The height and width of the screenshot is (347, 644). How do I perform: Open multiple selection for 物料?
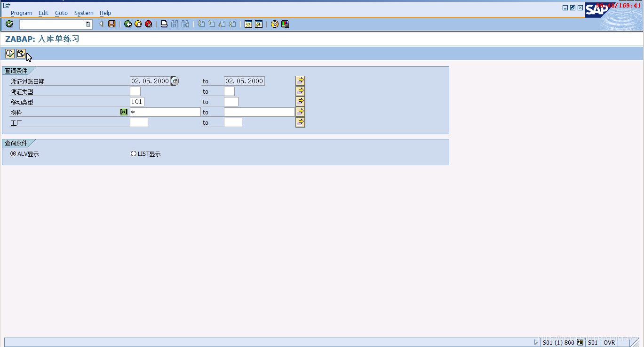(x=300, y=112)
